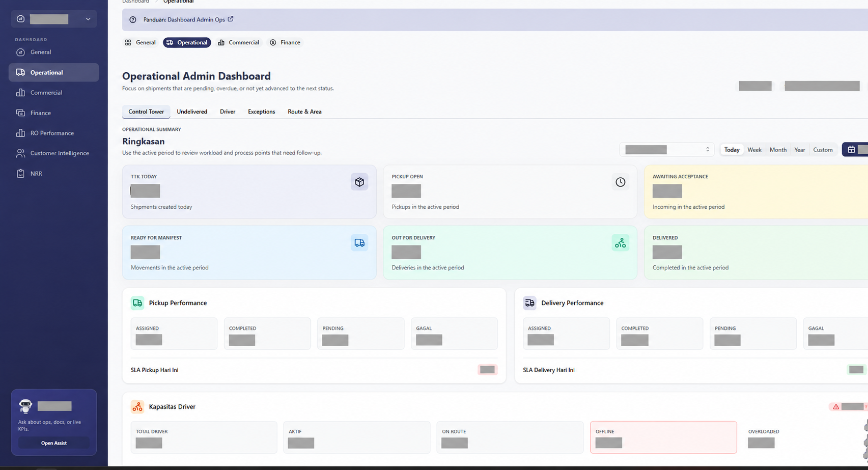Click the TTK Today package icon
The height and width of the screenshot is (470, 868).
point(359,182)
